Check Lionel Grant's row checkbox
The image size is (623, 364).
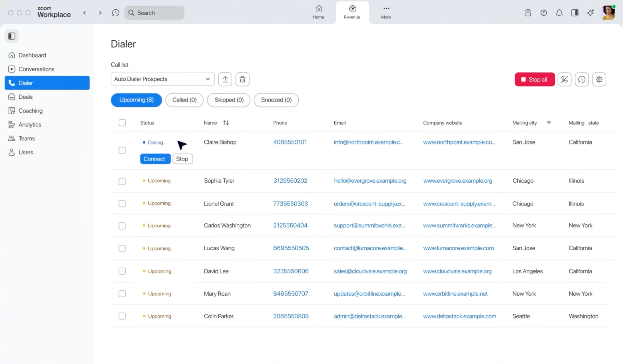click(122, 203)
